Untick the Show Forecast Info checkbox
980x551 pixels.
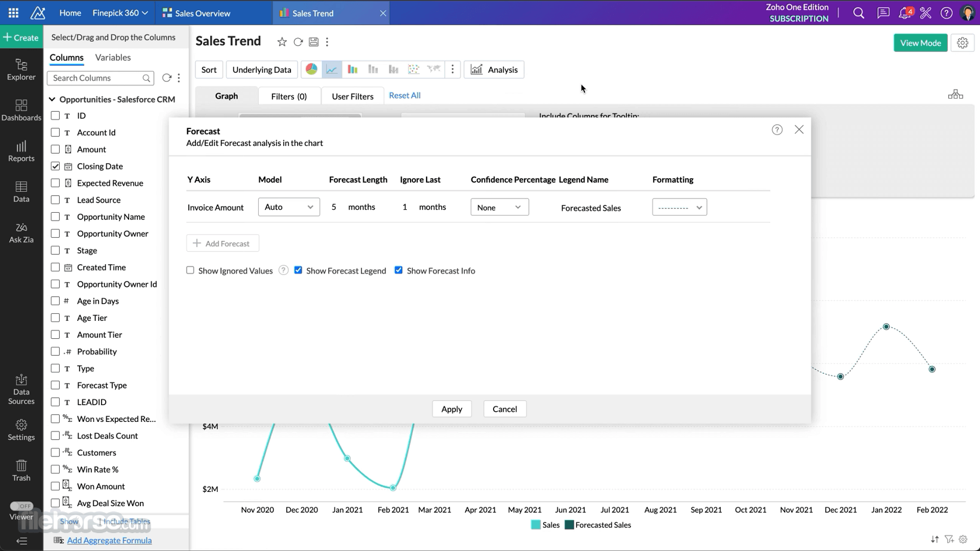pyautogui.click(x=399, y=270)
